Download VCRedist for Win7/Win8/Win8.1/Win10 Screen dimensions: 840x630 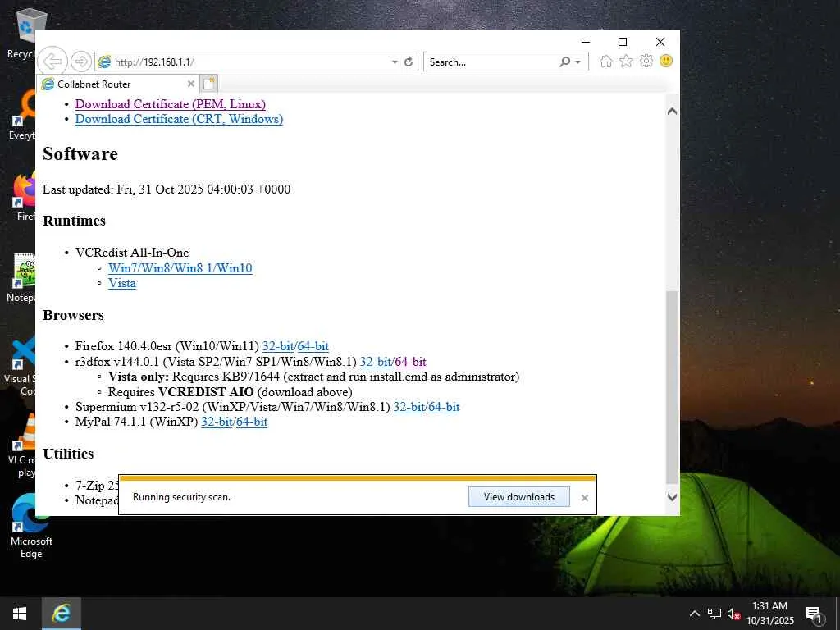point(180,268)
